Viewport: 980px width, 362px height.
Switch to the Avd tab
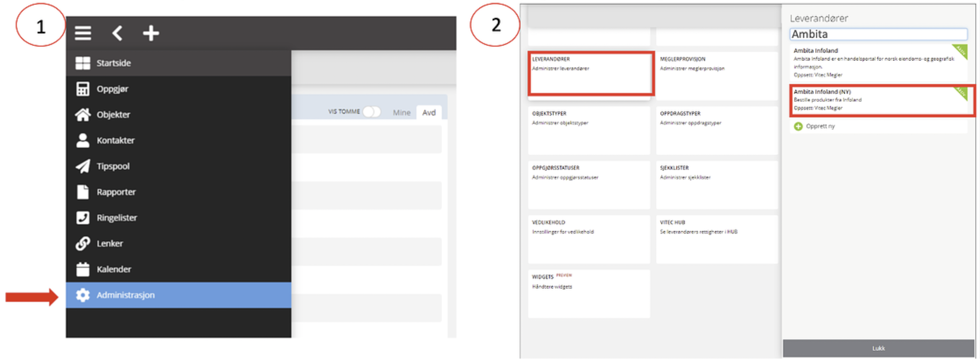pos(429,113)
